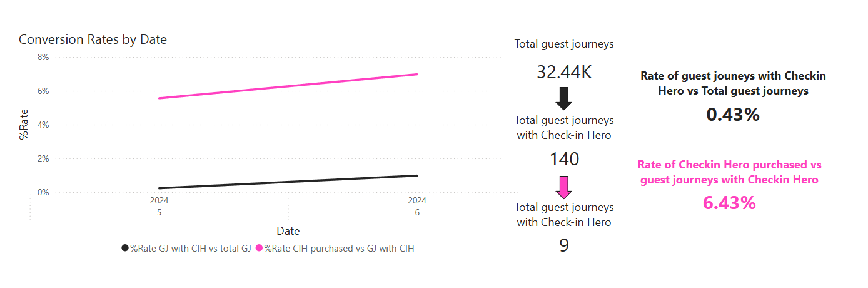Select pink legend dot for CIH purchased
Viewport: 868px width, 288px height.
259,249
